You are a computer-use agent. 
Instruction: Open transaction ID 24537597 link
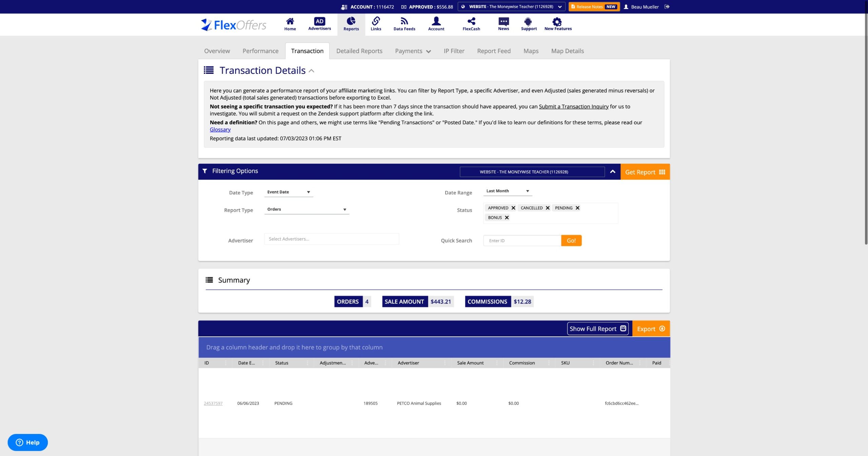coord(213,403)
